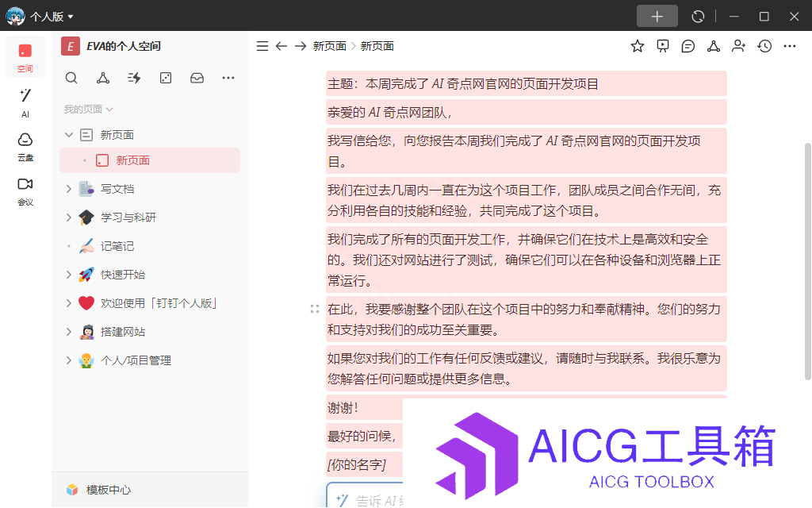This screenshot has height=508, width=812.
Task: Open the 搭建网站 page
Action: point(122,332)
